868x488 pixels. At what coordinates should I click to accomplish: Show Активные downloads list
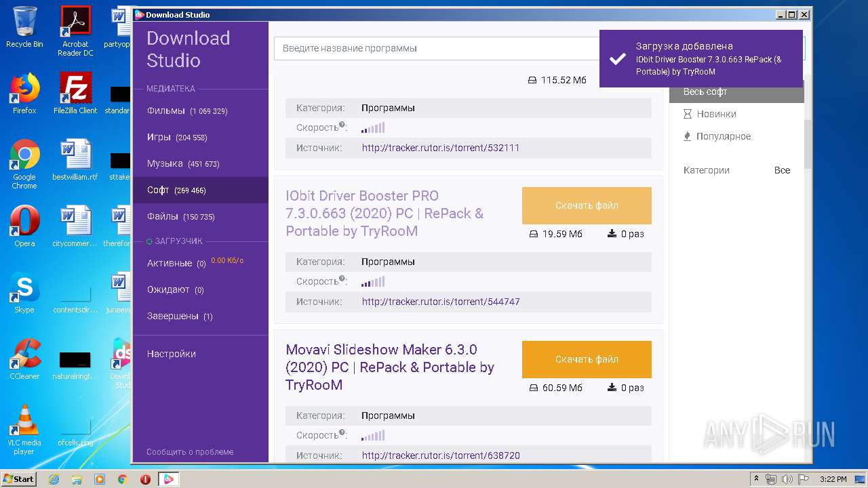pos(176,263)
